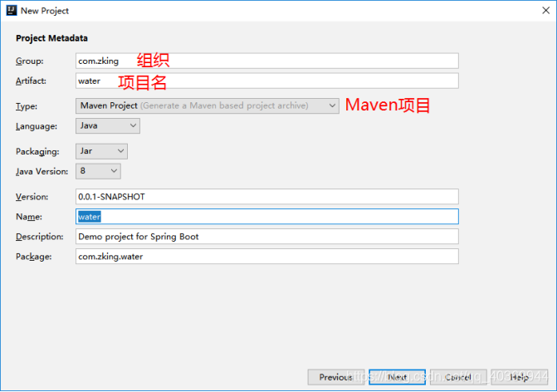Click the Package field with com.zking.water
The height and width of the screenshot is (392, 557).
coord(266,257)
